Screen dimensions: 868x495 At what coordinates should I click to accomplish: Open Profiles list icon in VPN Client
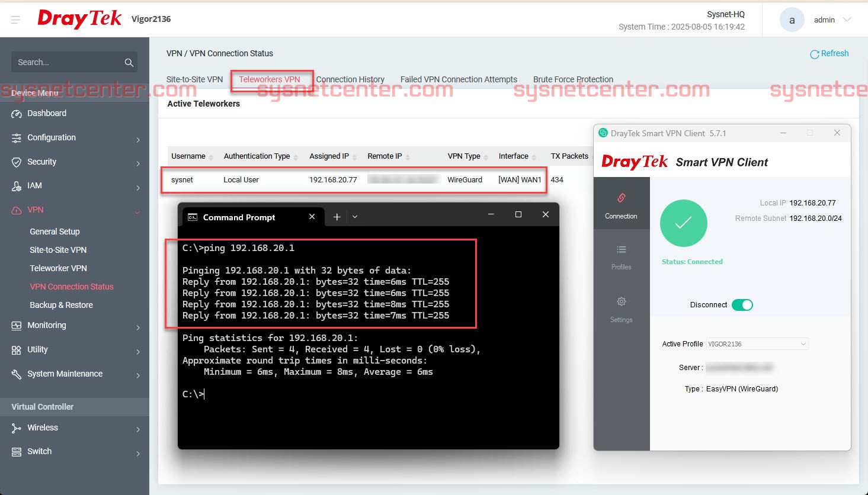(622, 249)
